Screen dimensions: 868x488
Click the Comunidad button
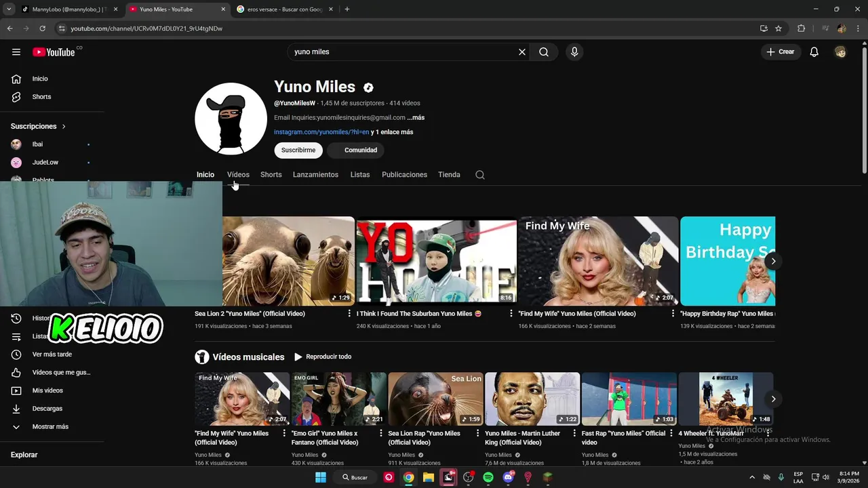(x=355, y=150)
